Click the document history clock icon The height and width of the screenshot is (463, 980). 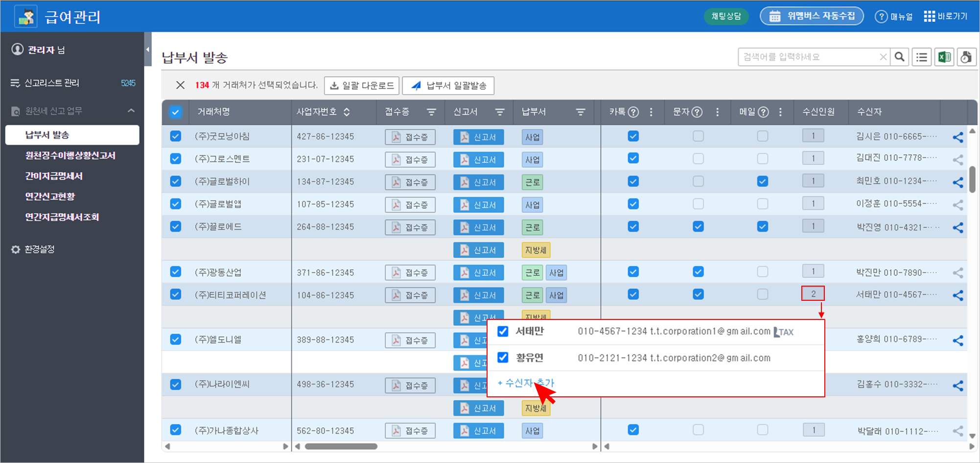click(x=967, y=57)
